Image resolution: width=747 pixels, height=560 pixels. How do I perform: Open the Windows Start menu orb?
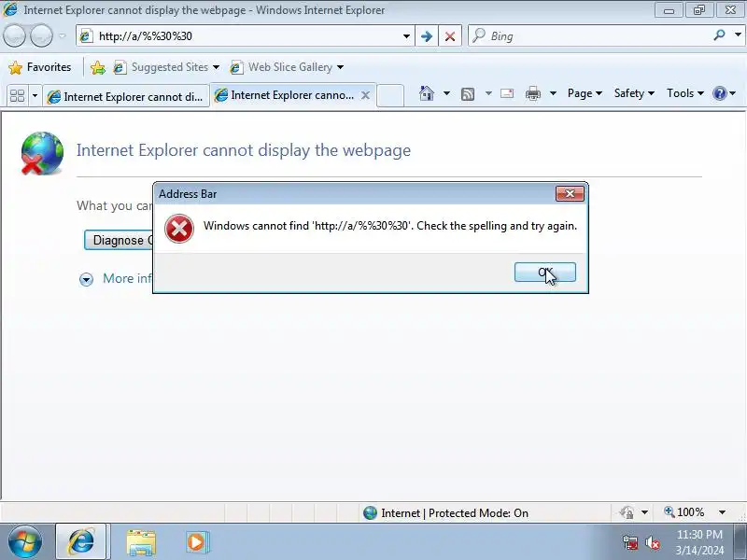(x=25, y=541)
